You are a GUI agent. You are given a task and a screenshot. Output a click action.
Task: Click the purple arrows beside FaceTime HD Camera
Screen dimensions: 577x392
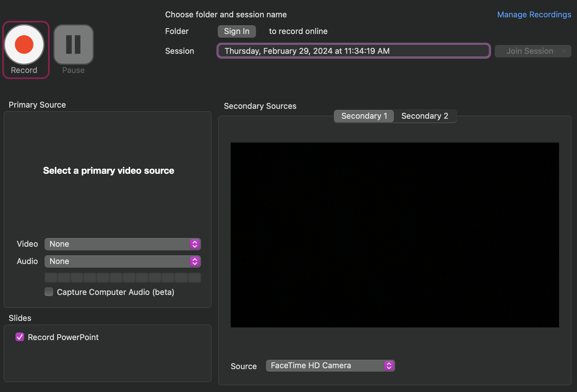pos(389,366)
